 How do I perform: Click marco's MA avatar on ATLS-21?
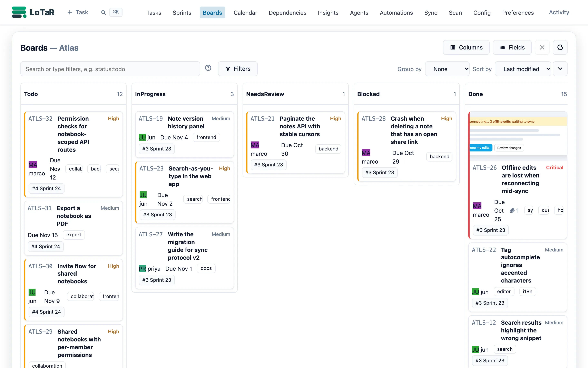click(x=255, y=145)
